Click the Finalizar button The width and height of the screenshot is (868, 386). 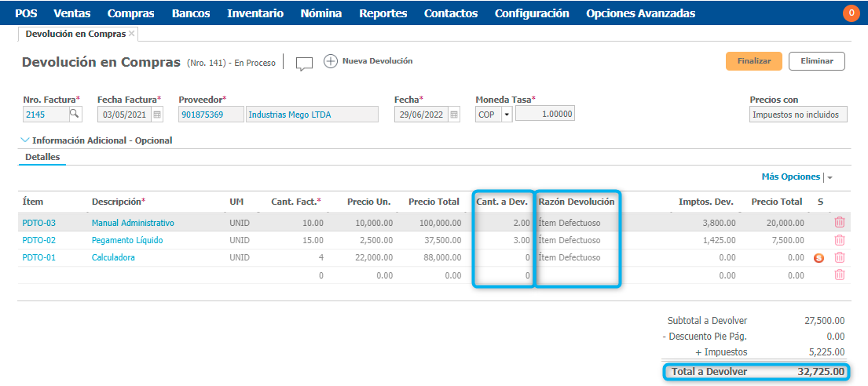coord(753,61)
